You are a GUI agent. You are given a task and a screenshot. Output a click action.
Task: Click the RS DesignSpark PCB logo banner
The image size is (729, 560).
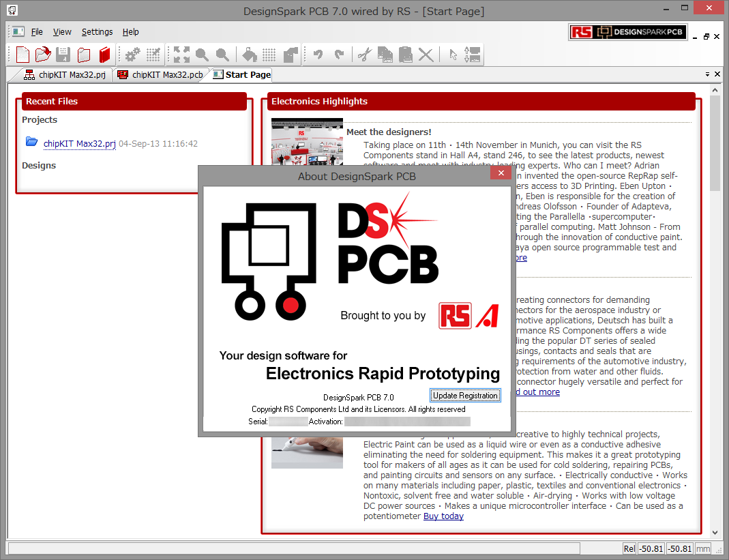(x=627, y=31)
